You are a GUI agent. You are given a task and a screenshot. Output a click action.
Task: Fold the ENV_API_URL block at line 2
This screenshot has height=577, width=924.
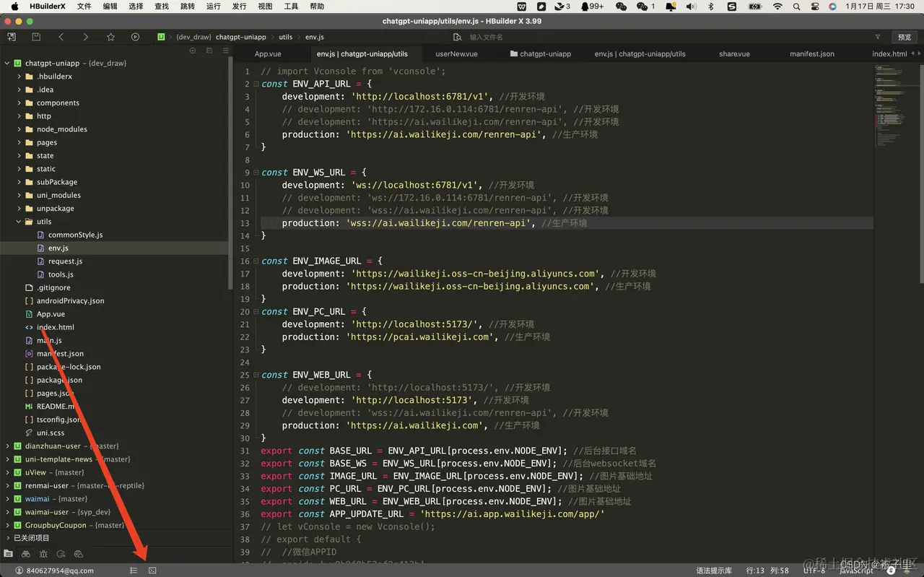tap(256, 84)
